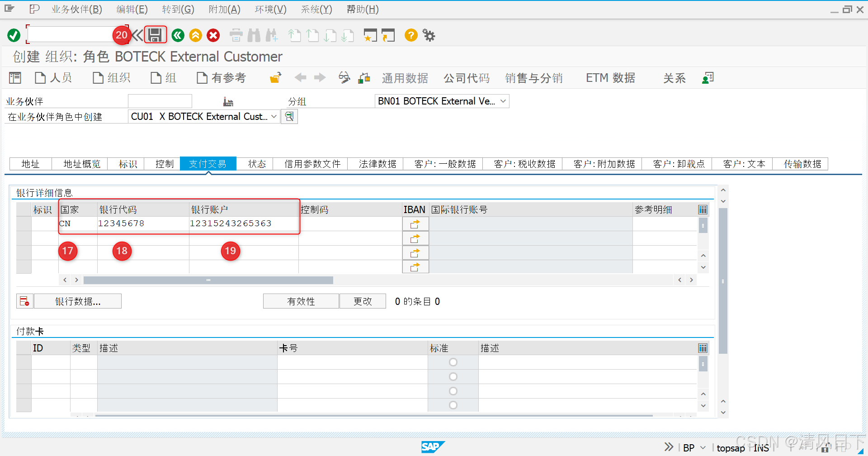
Task: Open the customize local layout gear icon
Action: point(428,35)
